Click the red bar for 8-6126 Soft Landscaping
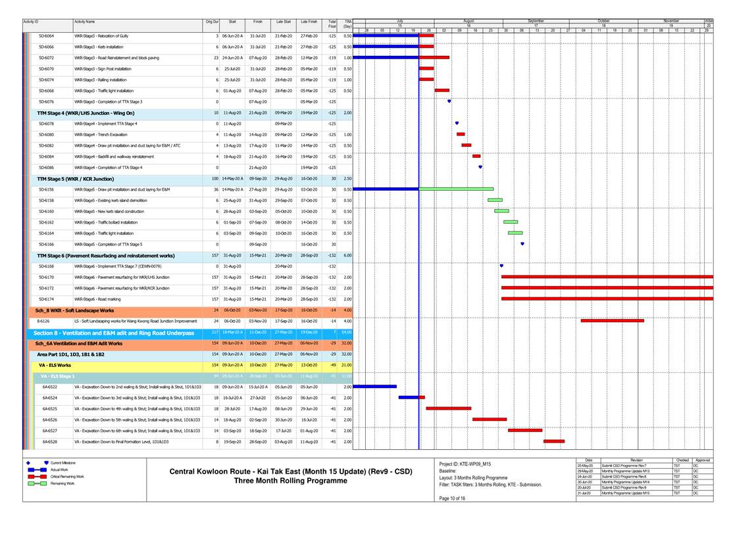Screen dimensions: 756x534 point(612,321)
